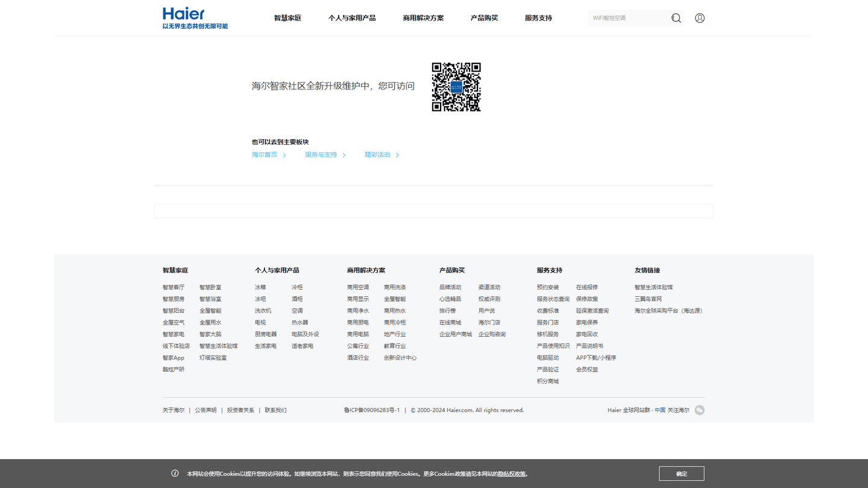
Task: Open 冷柜 product link
Action: (x=297, y=287)
